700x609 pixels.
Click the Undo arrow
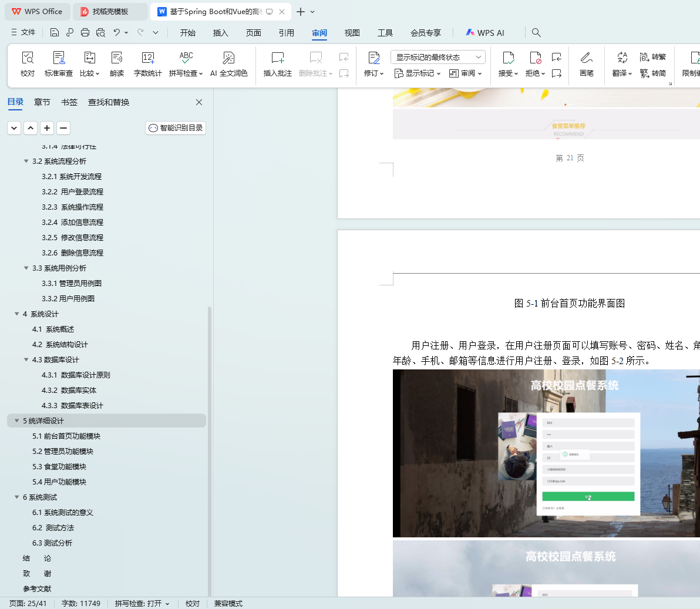(116, 32)
